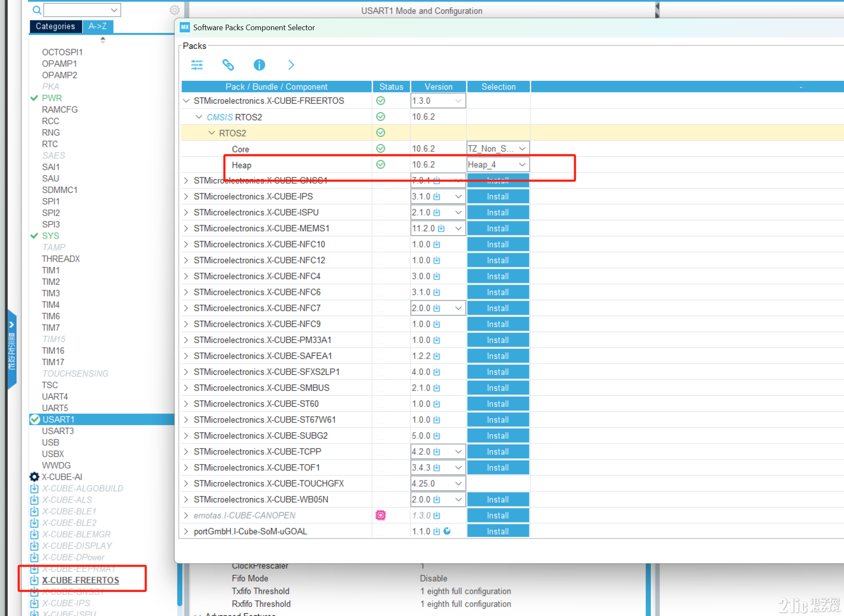Click download icon next to X-CUBE-SAFEA1 version
Image resolution: width=844 pixels, height=616 pixels.
[437, 356]
